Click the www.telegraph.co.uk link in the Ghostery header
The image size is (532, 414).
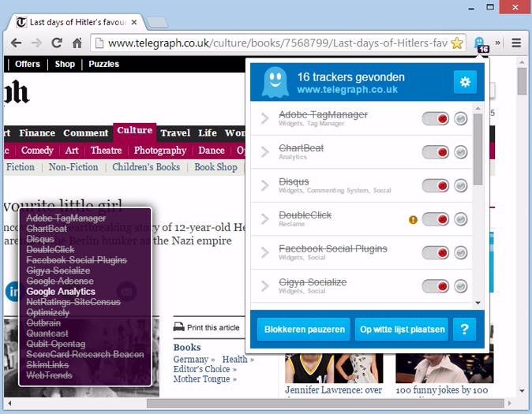pyautogui.click(x=347, y=90)
